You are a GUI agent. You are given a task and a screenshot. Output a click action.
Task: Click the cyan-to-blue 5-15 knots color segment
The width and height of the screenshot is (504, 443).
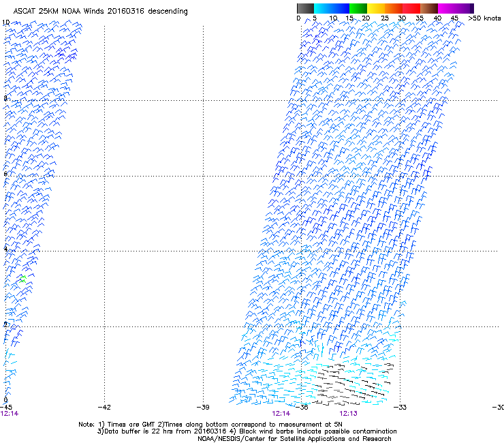(x=332, y=8)
